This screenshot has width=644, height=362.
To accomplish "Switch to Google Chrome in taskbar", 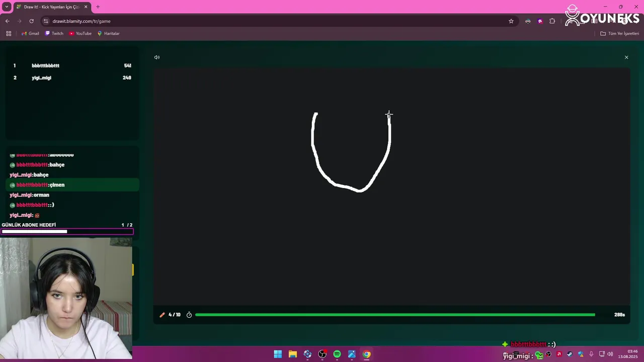I will point(367,354).
